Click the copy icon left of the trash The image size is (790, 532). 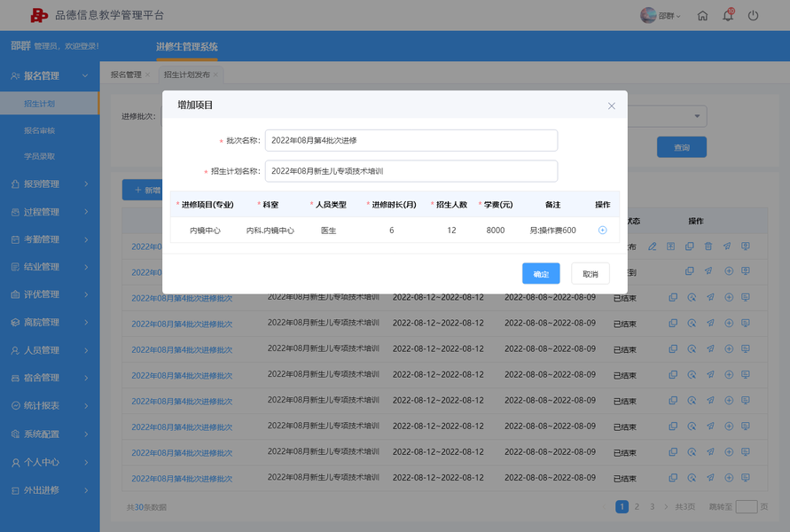click(x=689, y=246)
